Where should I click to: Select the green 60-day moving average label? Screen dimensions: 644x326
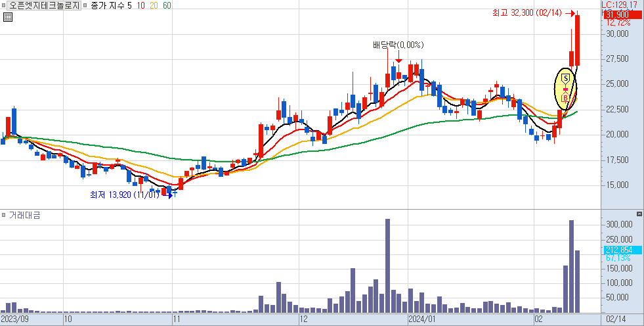tap(167, 5)
